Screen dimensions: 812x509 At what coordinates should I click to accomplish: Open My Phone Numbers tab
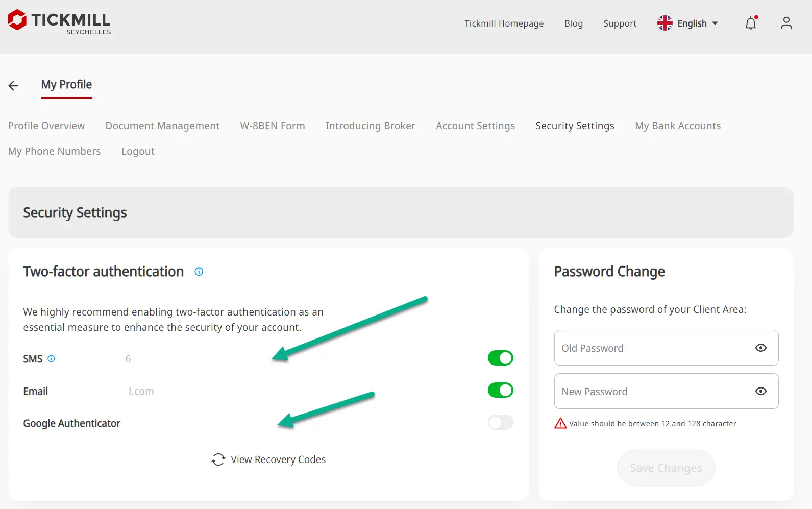[x=54, y=151]
